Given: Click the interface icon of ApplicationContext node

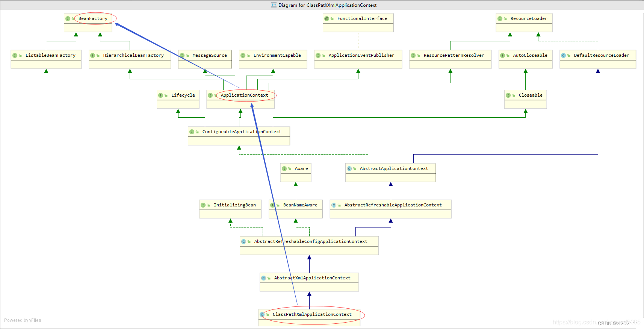Looking at the screenshot, I should coord(210,95).
